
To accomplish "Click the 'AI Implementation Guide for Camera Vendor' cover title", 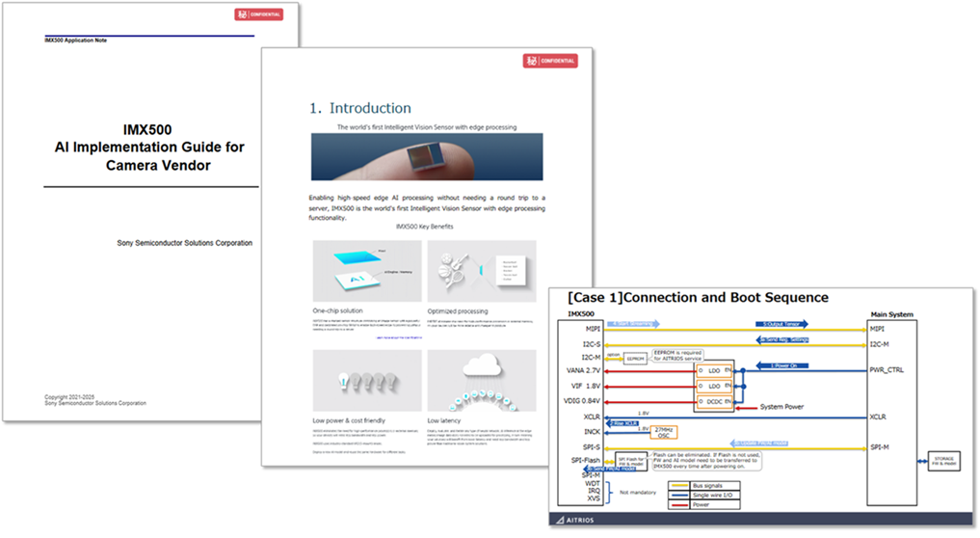I will [x=149, y=156].
